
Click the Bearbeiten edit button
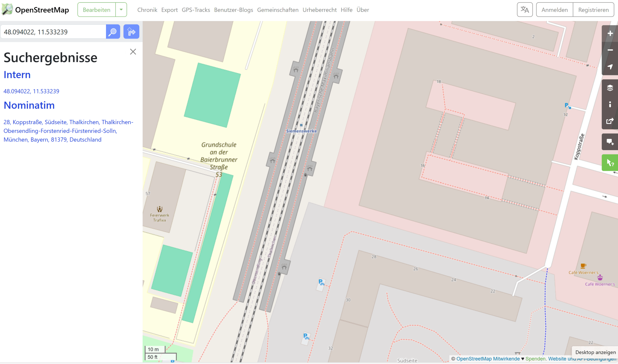[97, 10]
